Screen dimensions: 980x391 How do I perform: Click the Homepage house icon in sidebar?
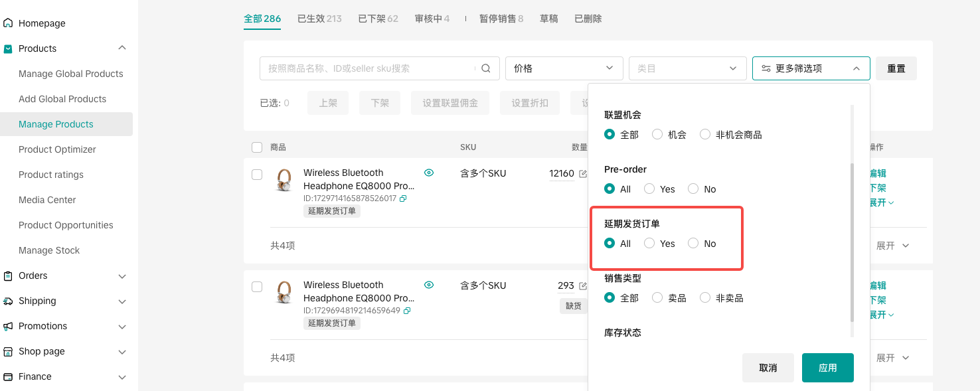[x=8, y=23]
